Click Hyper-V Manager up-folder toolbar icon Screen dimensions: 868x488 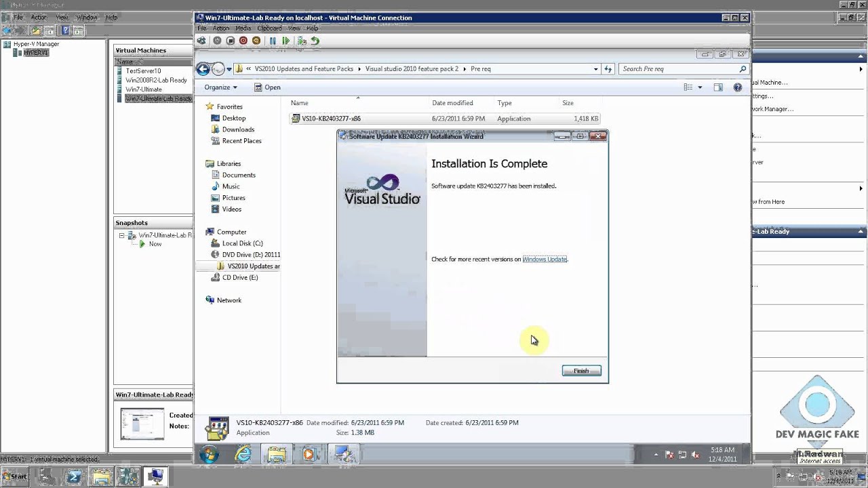click(37, 30)
